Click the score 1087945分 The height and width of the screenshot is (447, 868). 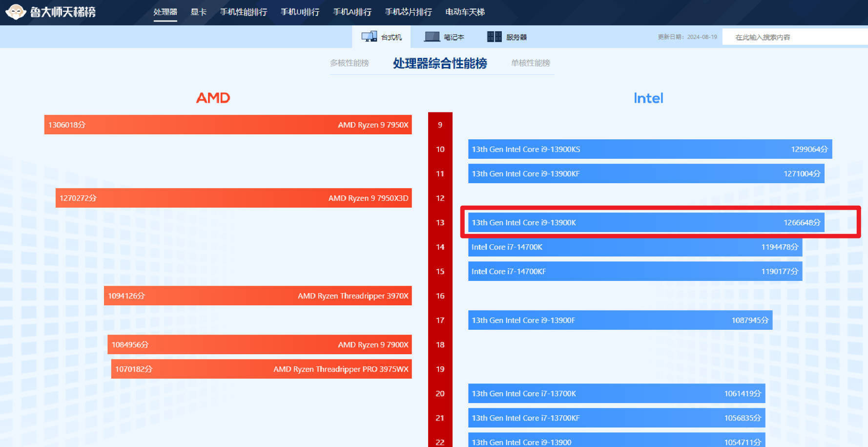(x=750, y=320)
